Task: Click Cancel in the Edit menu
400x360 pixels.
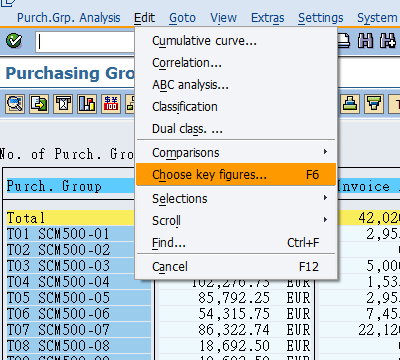Action: click(x=236, y=267)
